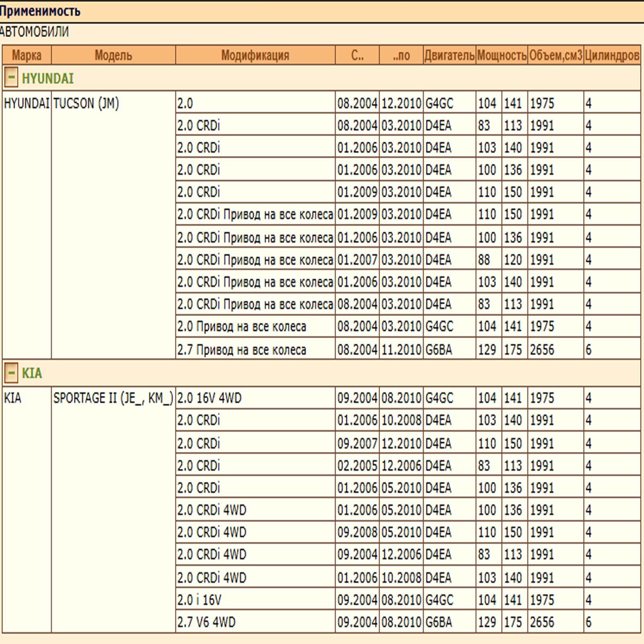
Task: Click the Модификация column header
Action: click(x=255, y=55)
